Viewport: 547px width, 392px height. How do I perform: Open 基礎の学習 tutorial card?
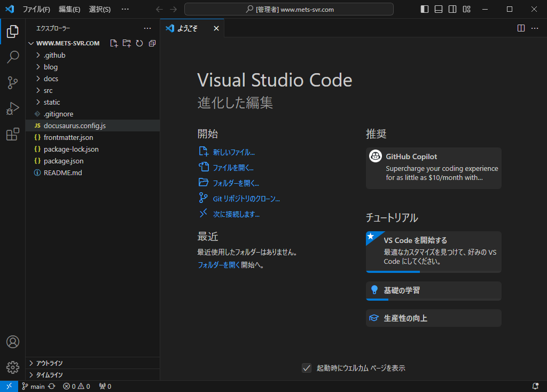pyautogui.click(x=434, y=291)
